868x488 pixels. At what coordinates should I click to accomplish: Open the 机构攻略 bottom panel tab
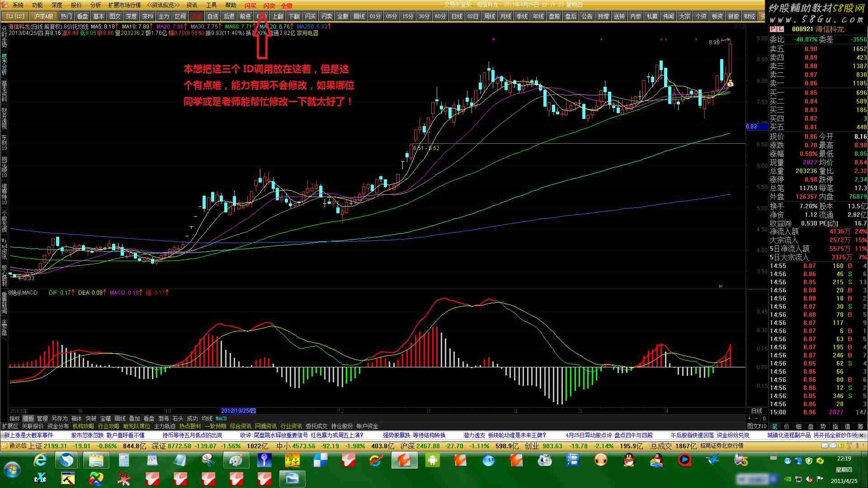coord(83,426)
